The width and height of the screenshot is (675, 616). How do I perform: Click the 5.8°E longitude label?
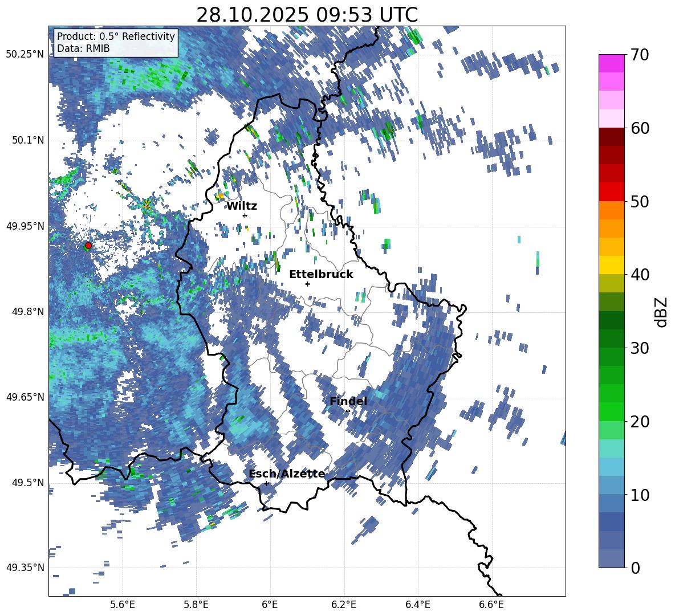[196, 605]
